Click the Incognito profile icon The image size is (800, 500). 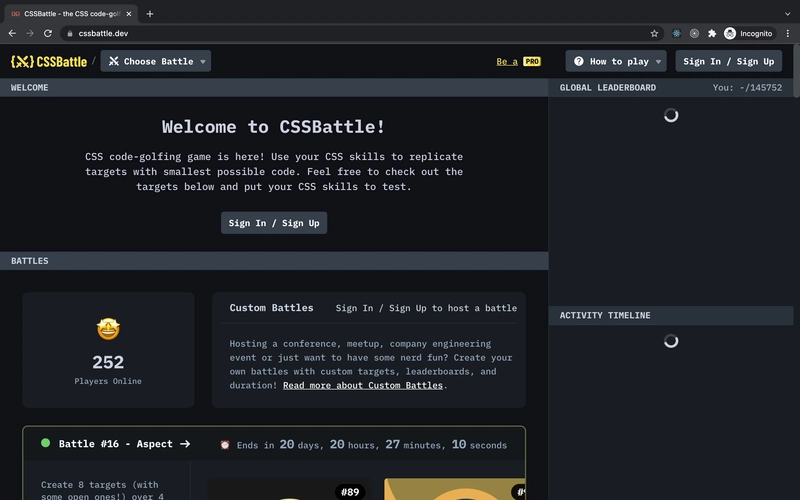coord(730,33)
